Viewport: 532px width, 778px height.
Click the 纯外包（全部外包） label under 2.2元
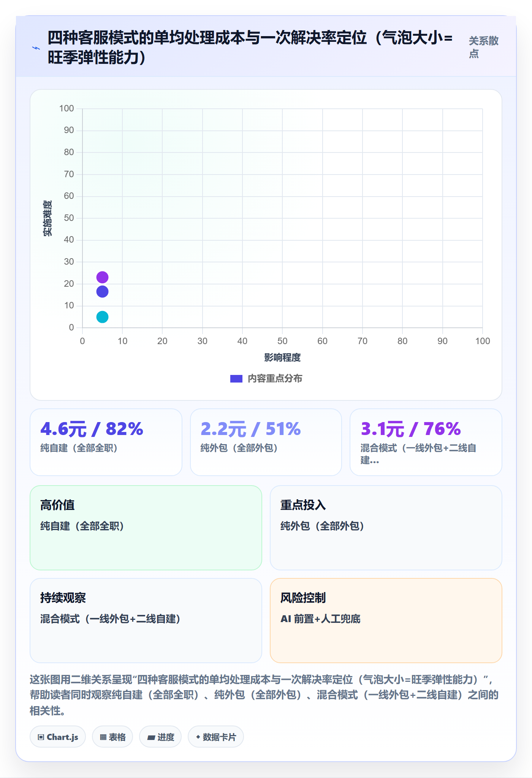point(239,448)
